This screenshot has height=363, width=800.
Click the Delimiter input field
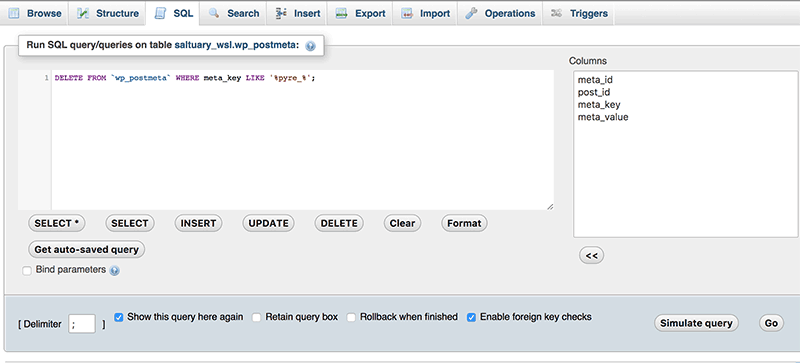pyautogui.click(x=82, y=324)
